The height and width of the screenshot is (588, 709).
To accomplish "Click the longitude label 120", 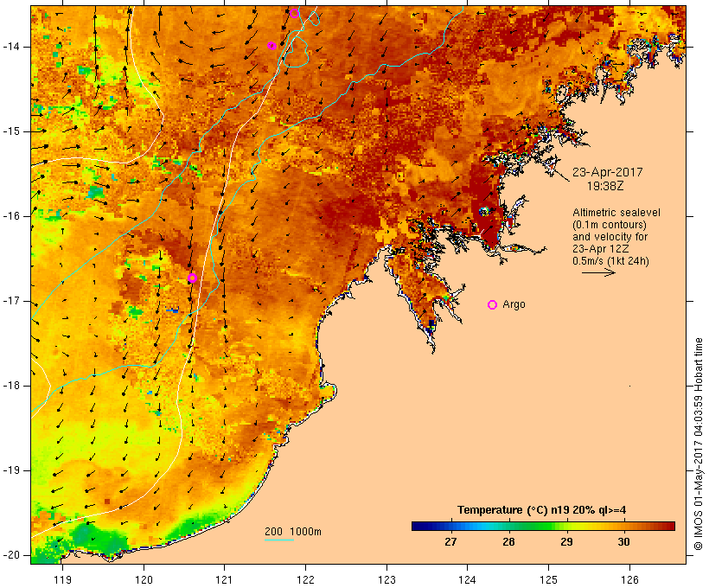I will (x=144, y=580).
